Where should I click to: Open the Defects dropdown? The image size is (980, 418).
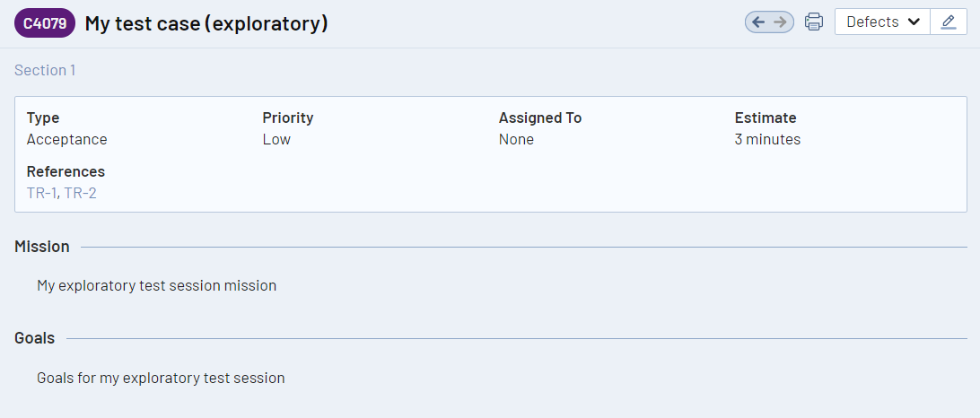883,22
